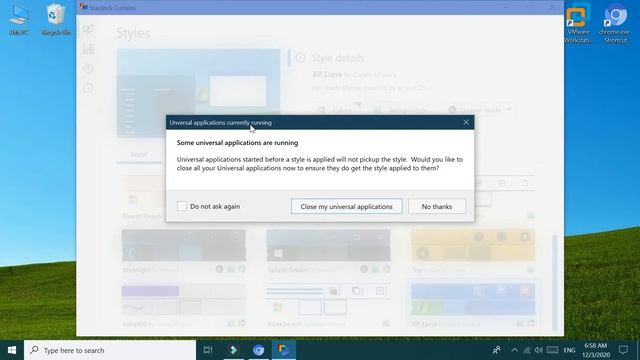Screen dimensions: 640x360
Task: Click Close my universal applications button
Action: point(347,207)
